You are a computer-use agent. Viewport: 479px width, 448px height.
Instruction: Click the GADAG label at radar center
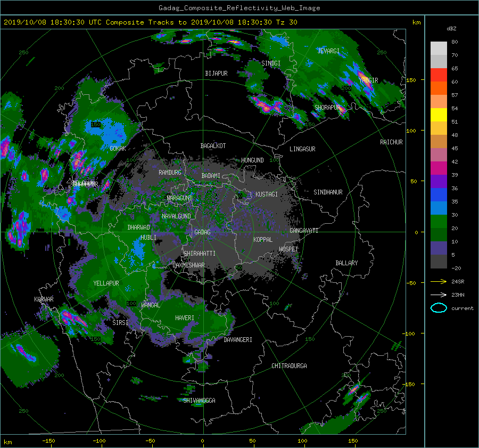coord(202,232)
